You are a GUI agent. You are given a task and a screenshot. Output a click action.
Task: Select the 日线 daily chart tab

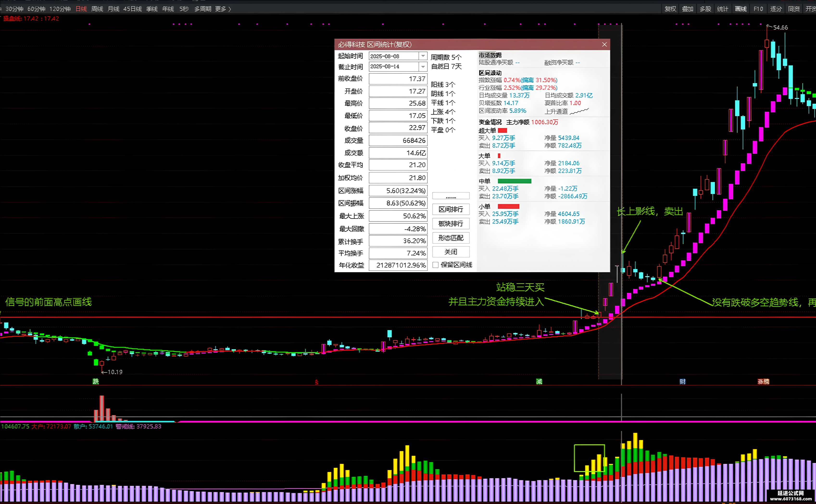tap(81, 9)
